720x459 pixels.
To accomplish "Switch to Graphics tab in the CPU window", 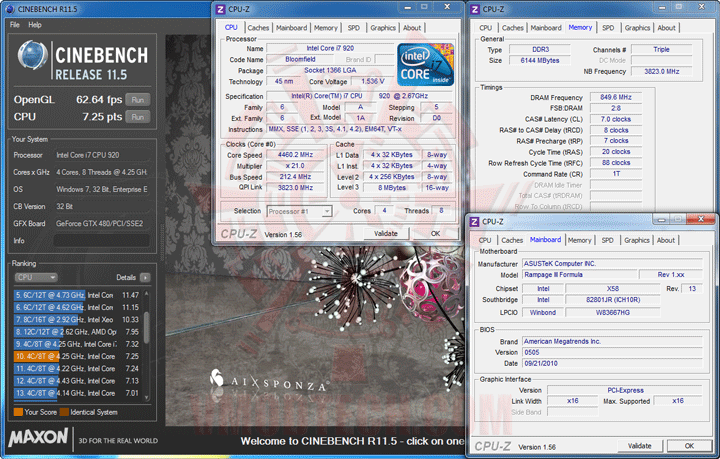I will coord(383,28).
